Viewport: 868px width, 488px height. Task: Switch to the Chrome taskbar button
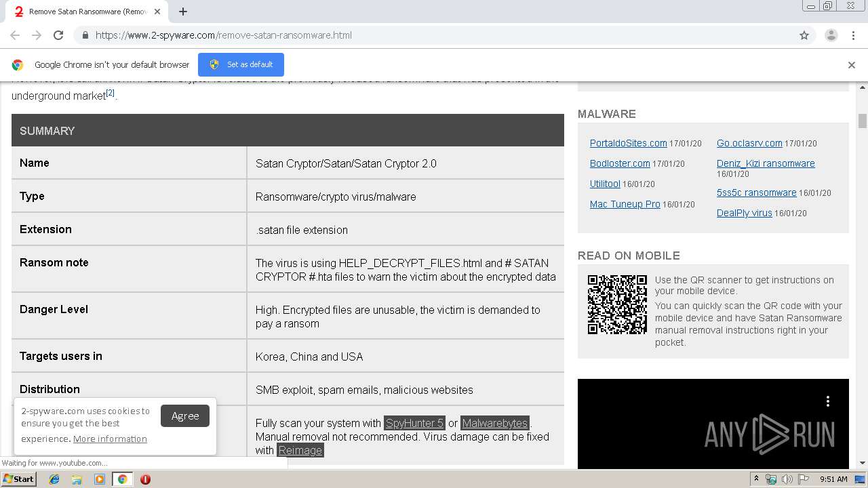tap(122, 479)
